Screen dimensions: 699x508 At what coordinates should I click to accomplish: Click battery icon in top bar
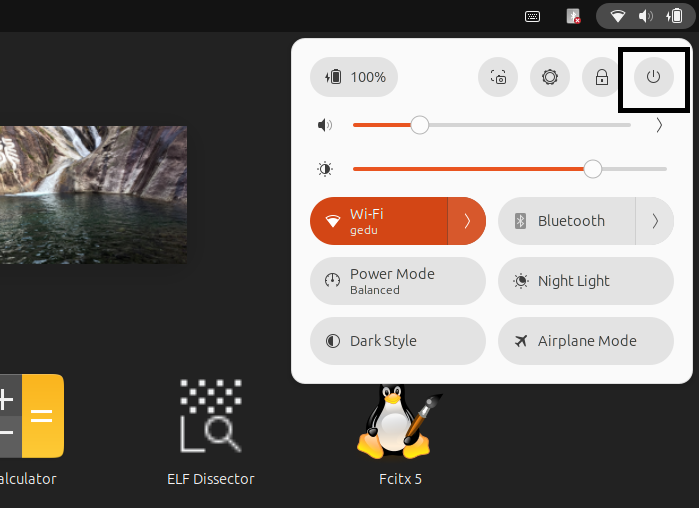674,16
